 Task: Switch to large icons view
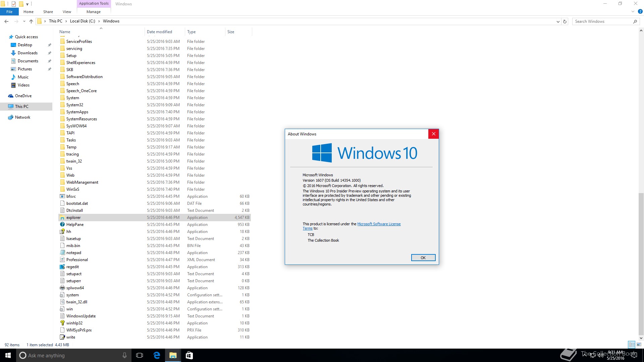[x=639, y=345]
